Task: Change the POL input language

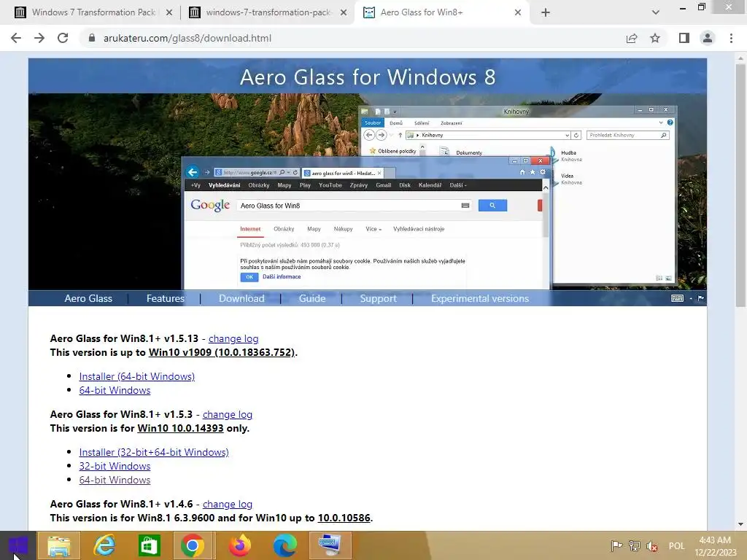Action: tap(676, 545)
